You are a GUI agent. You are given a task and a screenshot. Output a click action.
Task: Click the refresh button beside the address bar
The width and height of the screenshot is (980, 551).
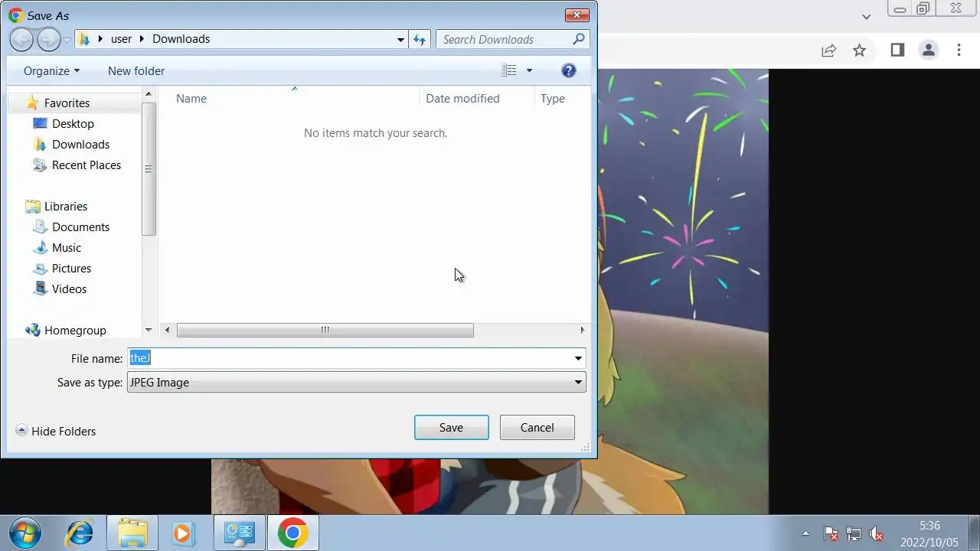pos(420,40)
